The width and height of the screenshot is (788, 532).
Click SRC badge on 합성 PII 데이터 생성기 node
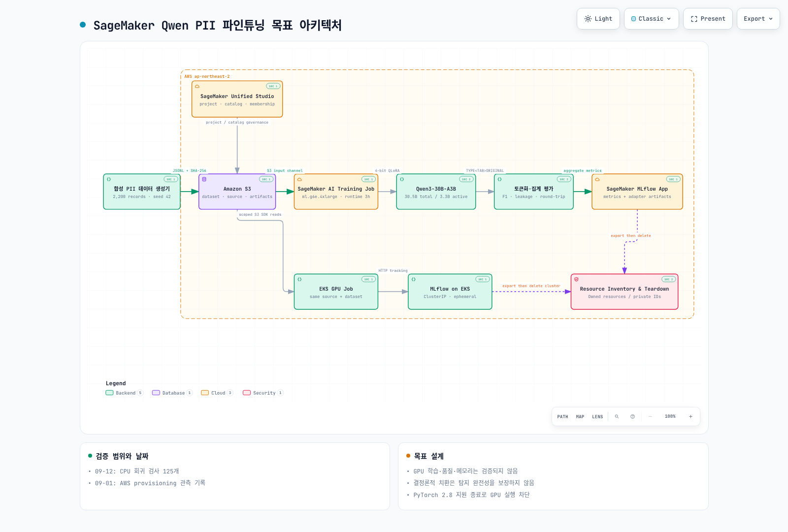tap(171, 179)
